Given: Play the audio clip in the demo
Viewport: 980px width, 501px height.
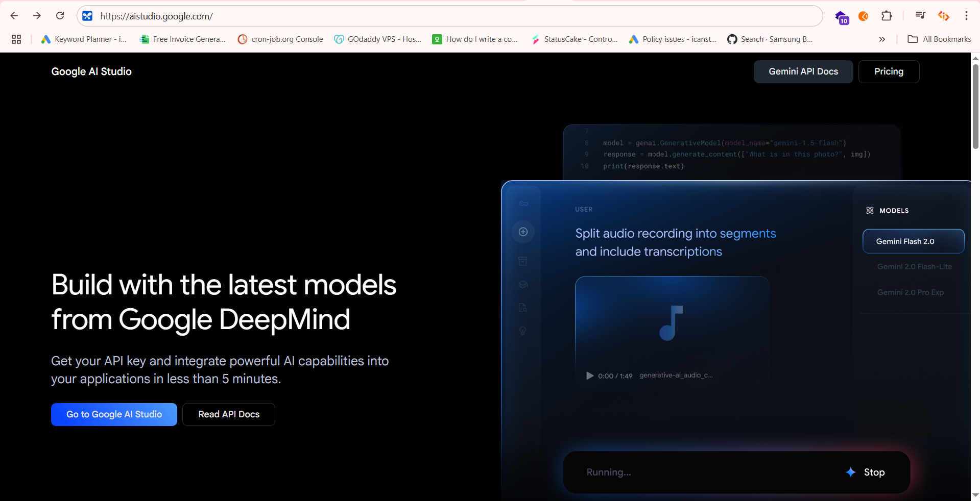Looking at the screenshot, I should tap(590, 375).
